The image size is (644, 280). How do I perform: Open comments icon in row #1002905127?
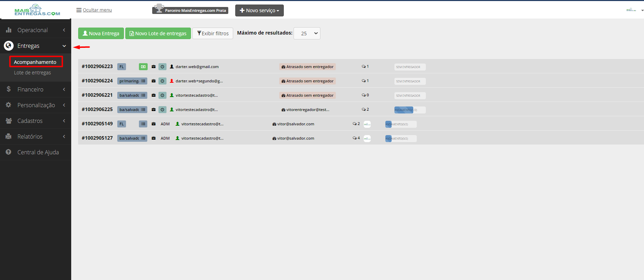(x=355, y=138)
